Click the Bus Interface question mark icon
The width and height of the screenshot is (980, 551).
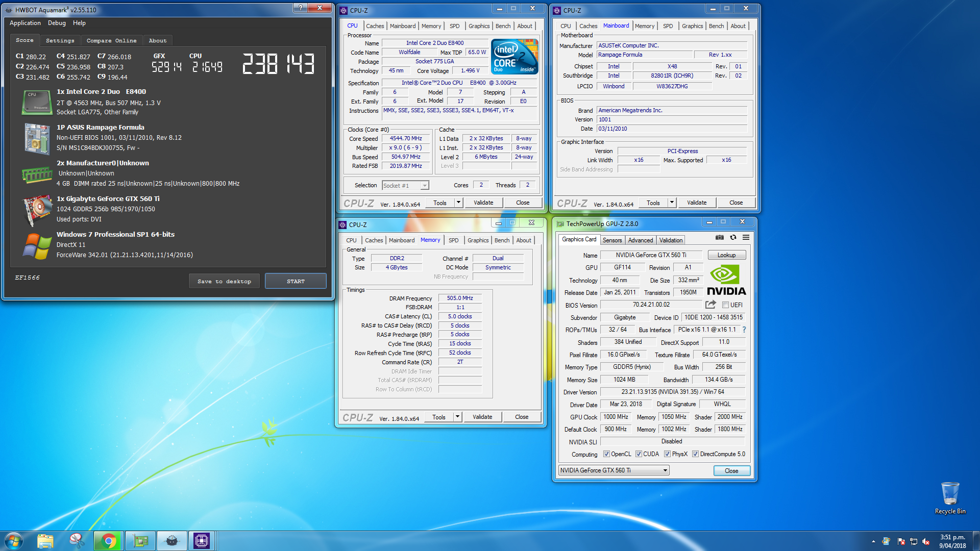coord(744,330)
